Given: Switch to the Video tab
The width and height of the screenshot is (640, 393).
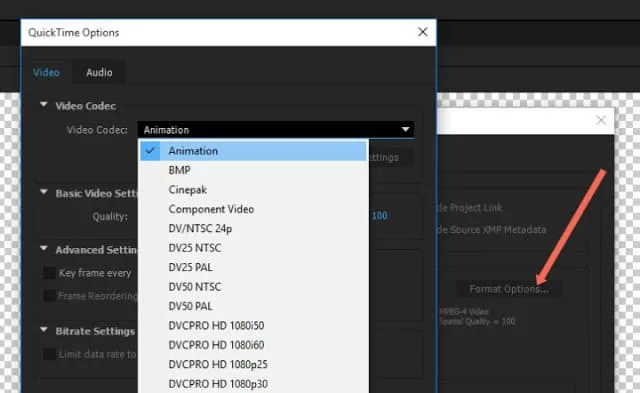Looking at the screenshot, I should point(46,73).
